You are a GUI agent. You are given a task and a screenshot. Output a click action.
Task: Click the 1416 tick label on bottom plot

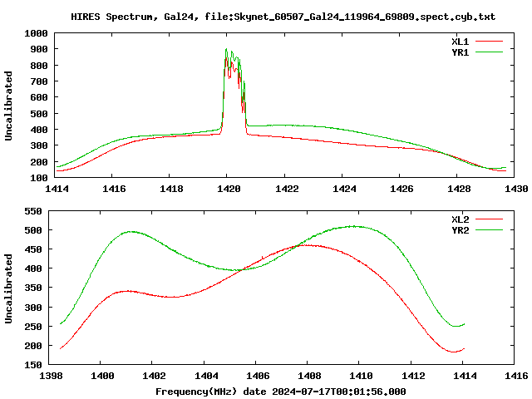click(x=516, y=376)
